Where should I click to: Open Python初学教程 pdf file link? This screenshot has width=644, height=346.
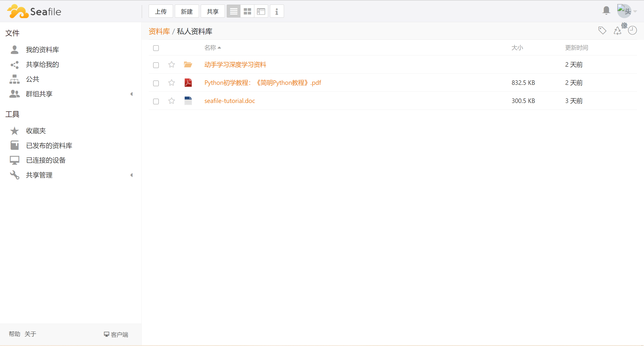(263, 83)
